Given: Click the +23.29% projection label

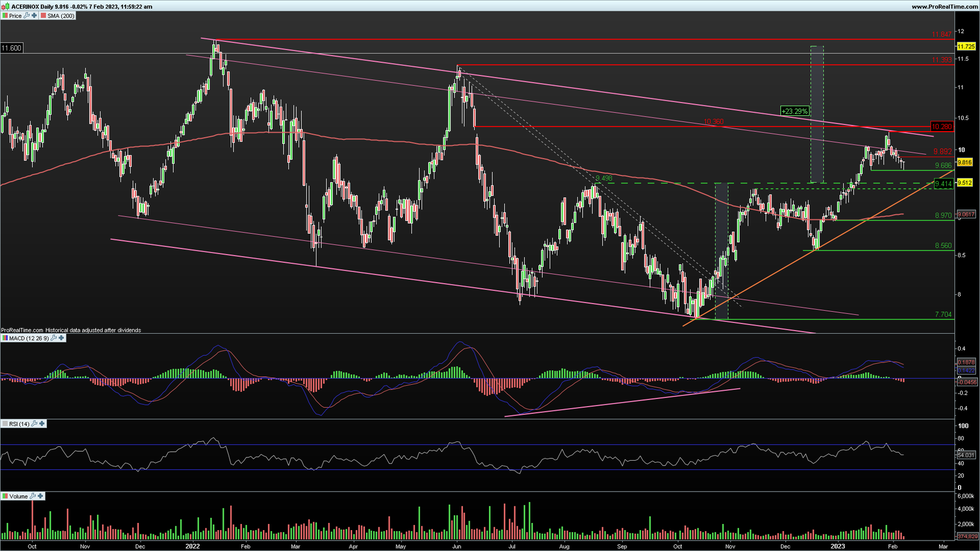Looking at the screenshot, I should click(794, 111).
